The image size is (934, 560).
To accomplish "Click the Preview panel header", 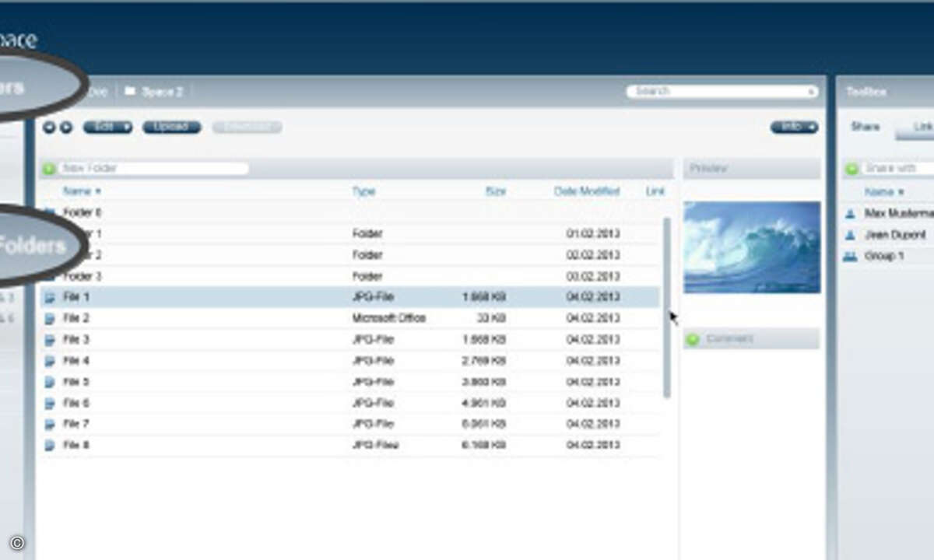I will click(x=752, y=169).
